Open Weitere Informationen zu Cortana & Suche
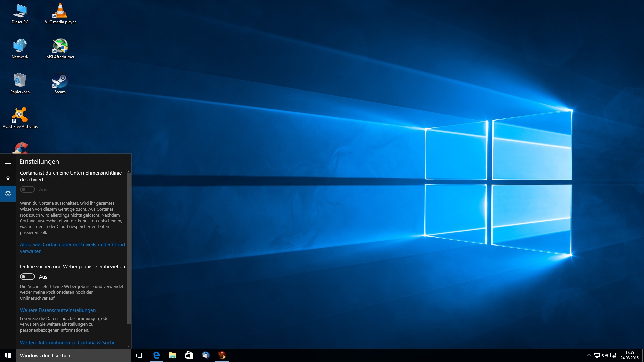Screen dimensions: 644x362 point(68,343)
